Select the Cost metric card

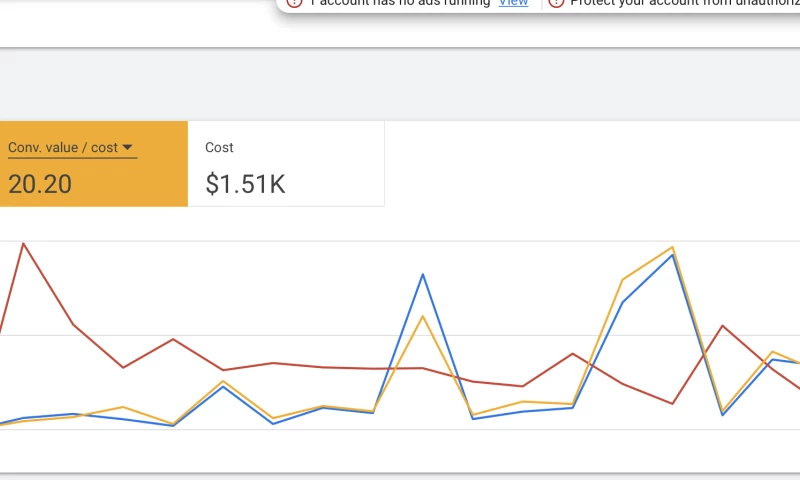(x=286, y=164)
